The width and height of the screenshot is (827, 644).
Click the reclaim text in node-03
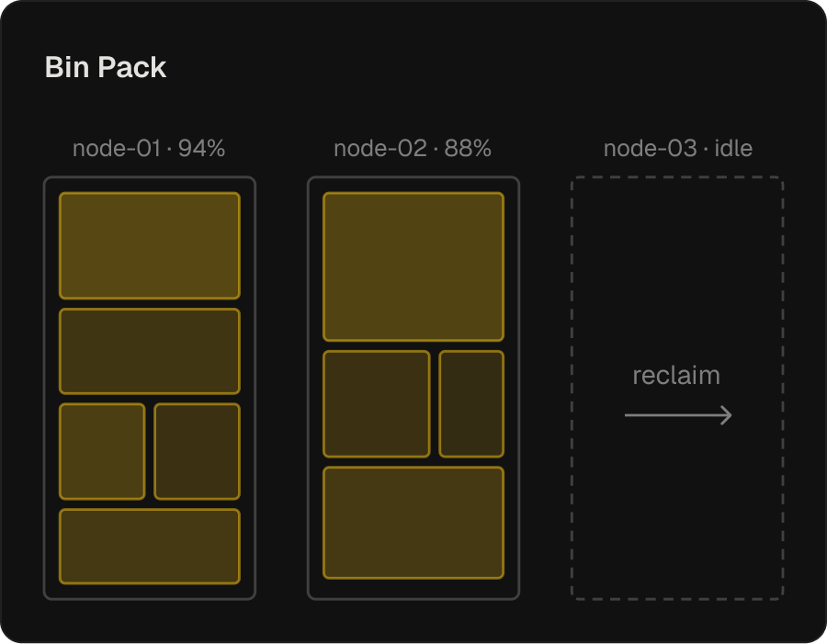[676, 376]
